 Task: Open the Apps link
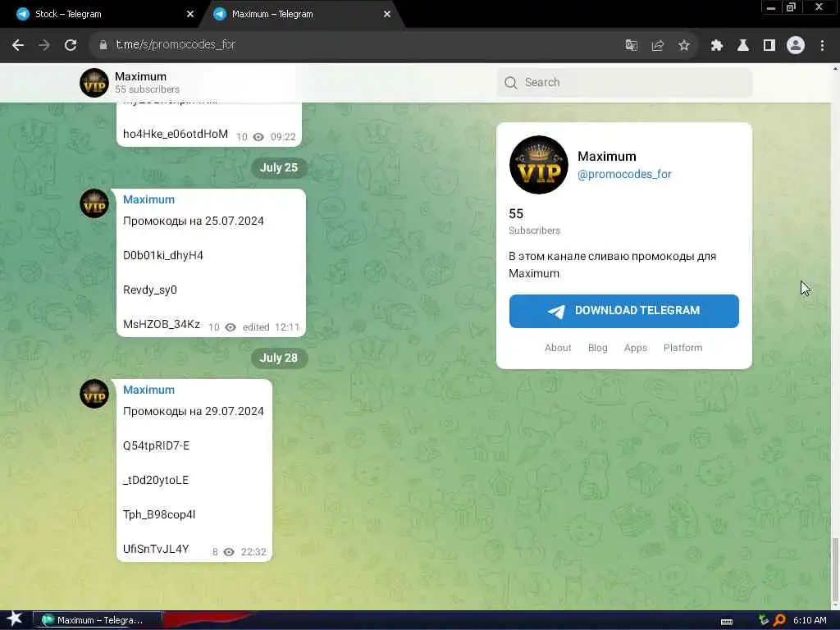[x=636, y=348]
